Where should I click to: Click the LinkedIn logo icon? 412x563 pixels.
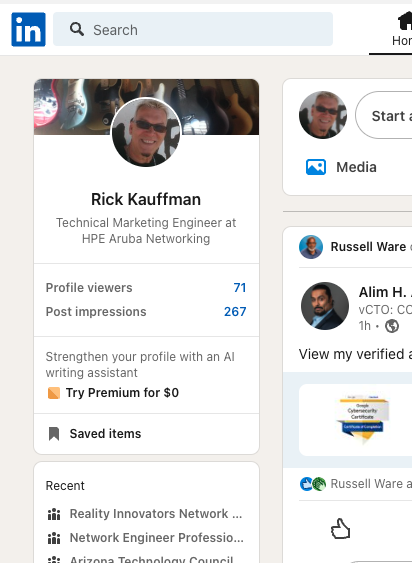pyautogui.click(x=28, y=29)
